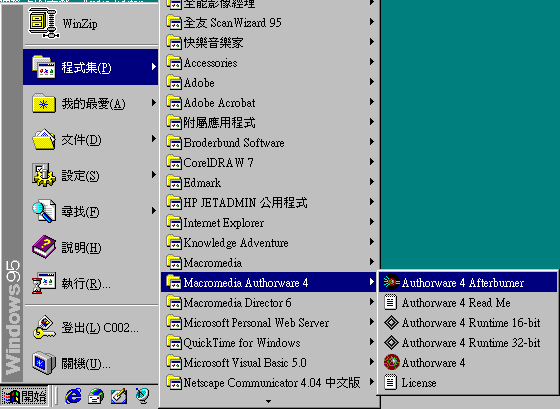Launch Authorware 4 Runtime 32-bit

point(468,343)
